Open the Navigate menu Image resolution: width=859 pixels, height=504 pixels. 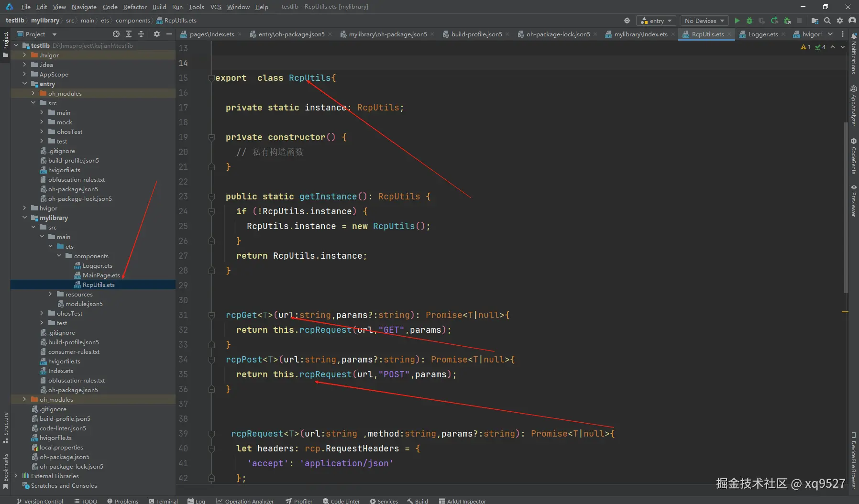[x=84, y=7]
